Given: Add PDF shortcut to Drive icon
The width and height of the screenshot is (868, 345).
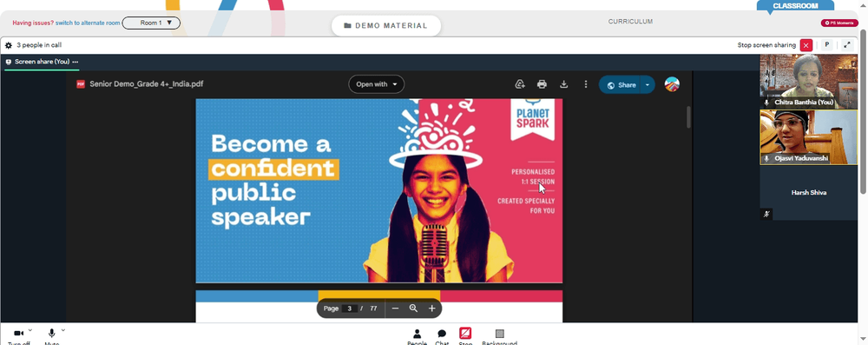Looking at the screenshot, I should click(x=520, y=84).
